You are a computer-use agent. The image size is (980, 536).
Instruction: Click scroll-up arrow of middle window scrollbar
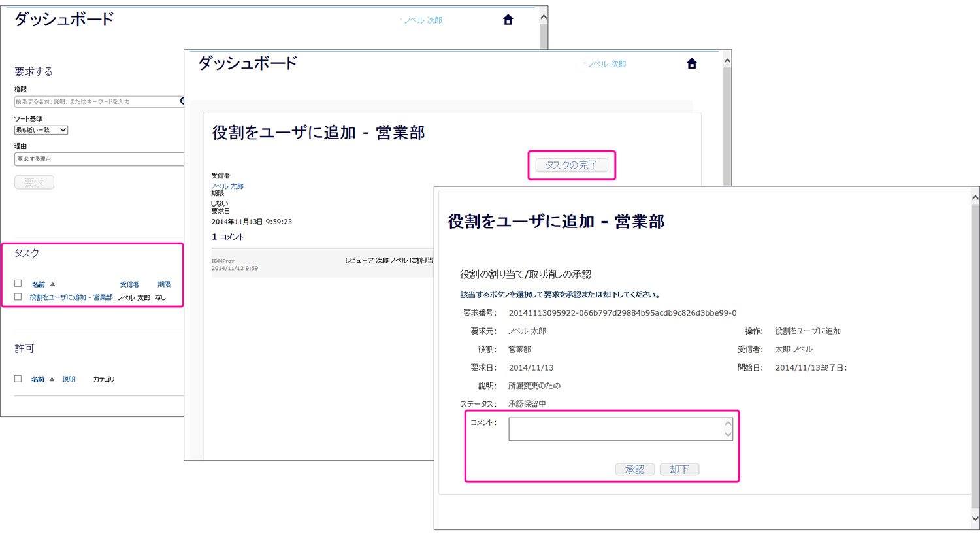point(727,61)
